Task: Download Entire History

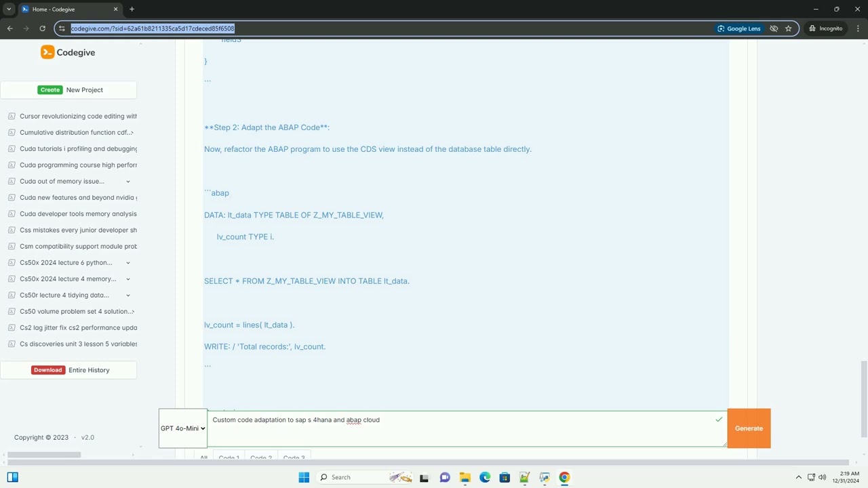Action: click(68, 370)
